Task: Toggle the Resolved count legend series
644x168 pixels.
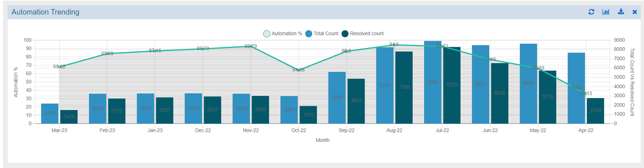Action: pos(367,34)
